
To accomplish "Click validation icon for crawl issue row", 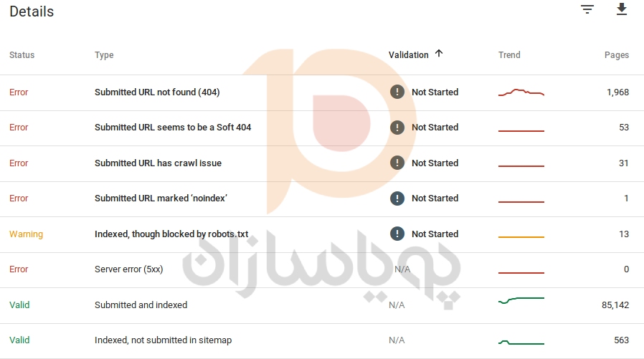I will (x=397, y=163).
